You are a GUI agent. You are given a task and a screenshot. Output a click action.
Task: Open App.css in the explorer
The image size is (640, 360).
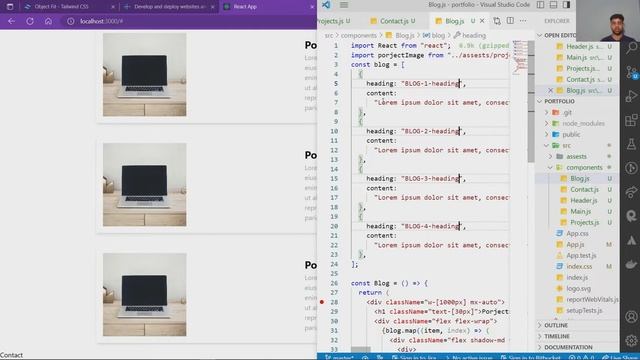[577, 233]
